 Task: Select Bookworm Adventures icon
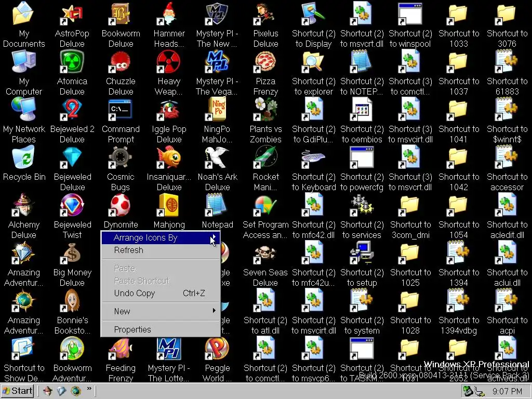pyautogui.click(x=72, y=349)
